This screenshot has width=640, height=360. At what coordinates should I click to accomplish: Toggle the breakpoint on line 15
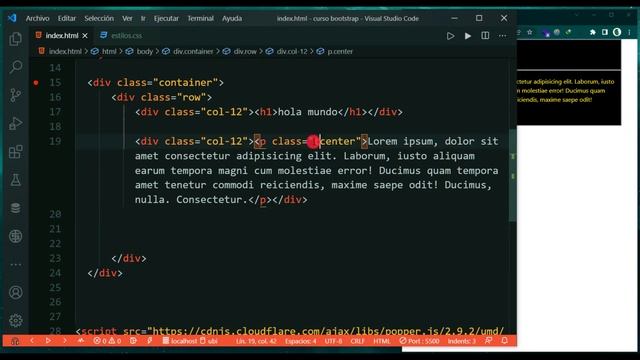pyautogui.click(x=36, y=82)
